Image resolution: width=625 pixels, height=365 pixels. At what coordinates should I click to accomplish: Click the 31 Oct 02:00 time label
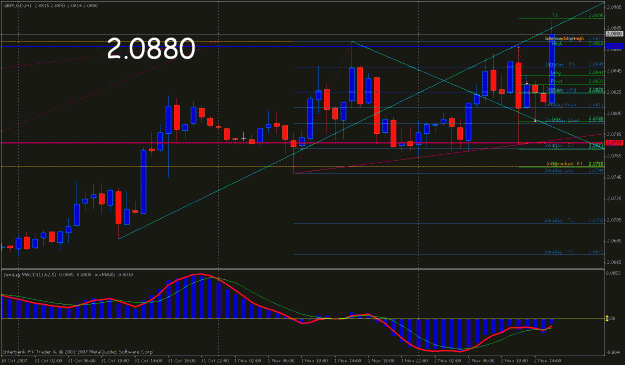[48, 361]
